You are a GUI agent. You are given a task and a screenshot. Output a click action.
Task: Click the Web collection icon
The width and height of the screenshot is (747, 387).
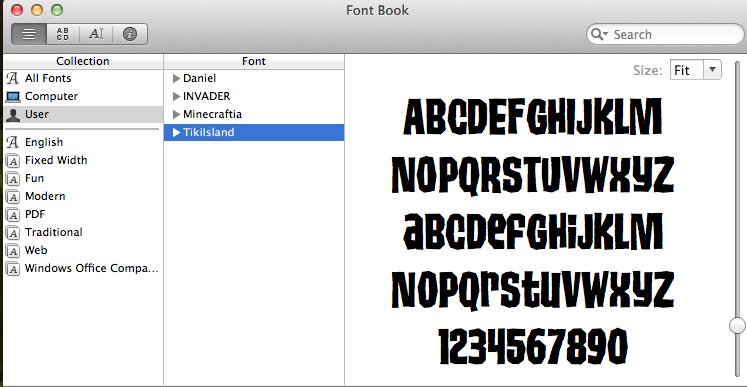pos(13,251)
